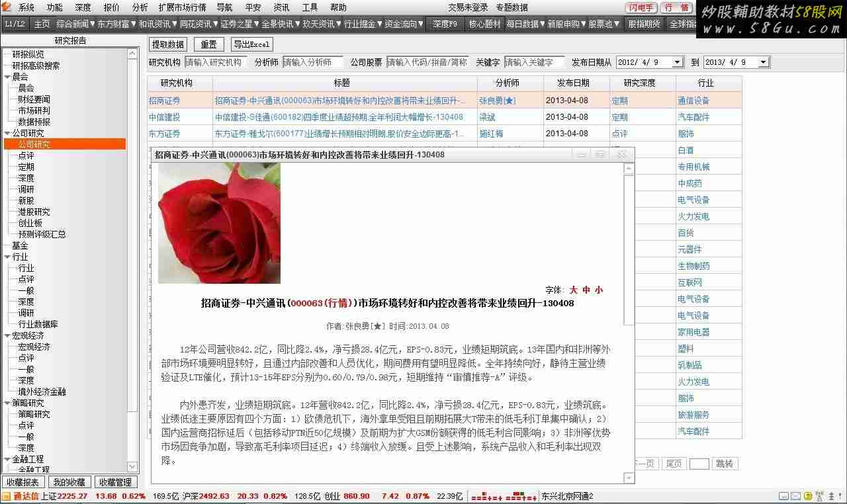The height and width of the screenshot is (504, 847).
Task: Focus the 分析师 input field
Action: pyautogui.click(x=313, y=62)
